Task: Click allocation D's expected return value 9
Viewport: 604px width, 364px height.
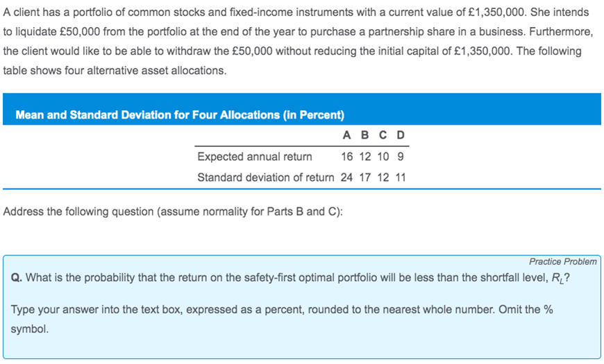Action: point(401,157)
